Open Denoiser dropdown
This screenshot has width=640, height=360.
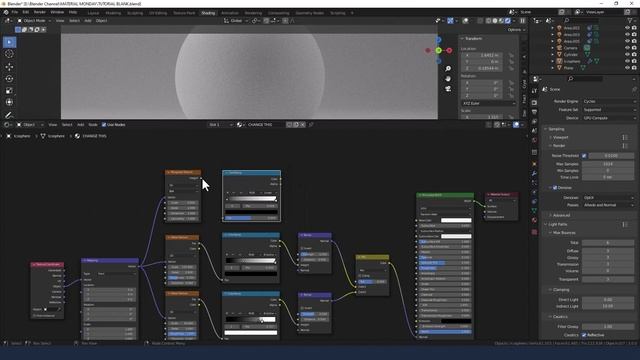click(609, 198)
